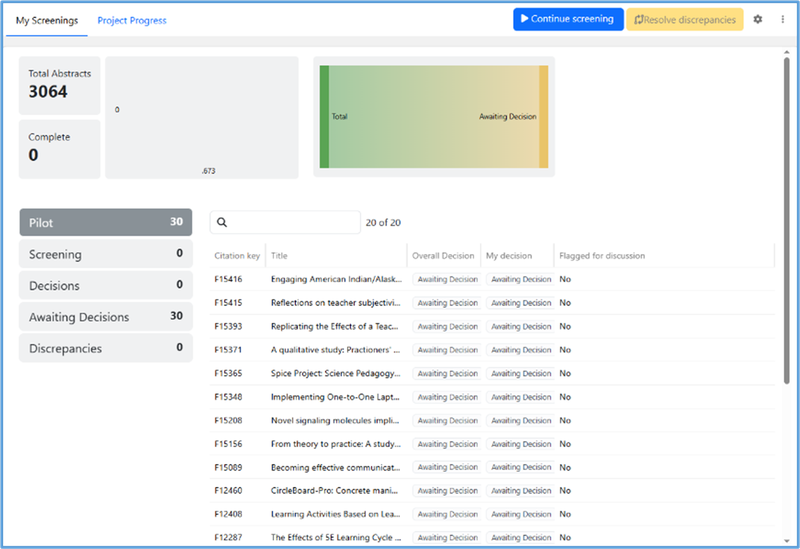
Task: Click the Total Abstracts 3064 card
Action: 60,86
